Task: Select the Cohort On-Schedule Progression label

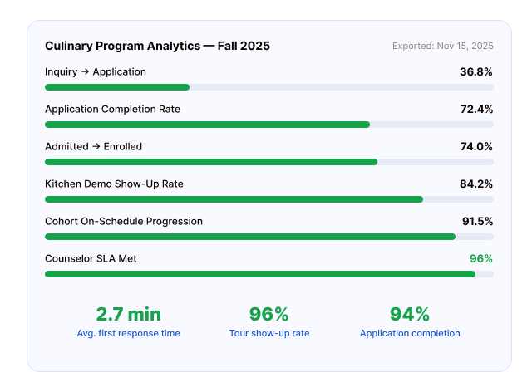Action: (124, 221)
